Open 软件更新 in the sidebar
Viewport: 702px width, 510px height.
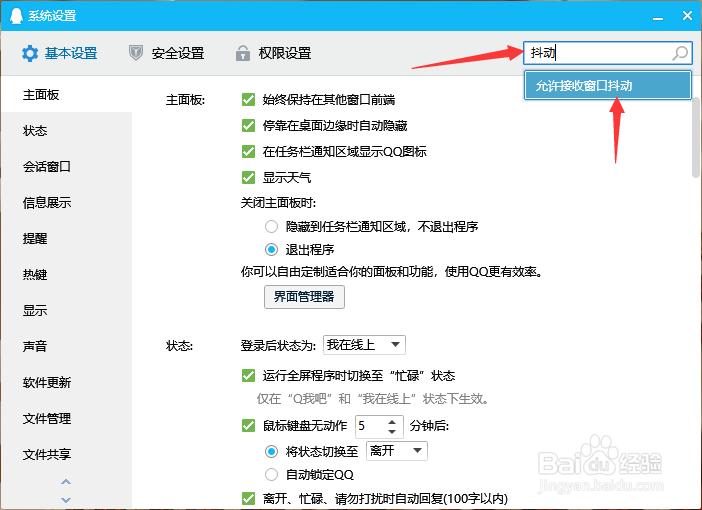click(66, 382)
